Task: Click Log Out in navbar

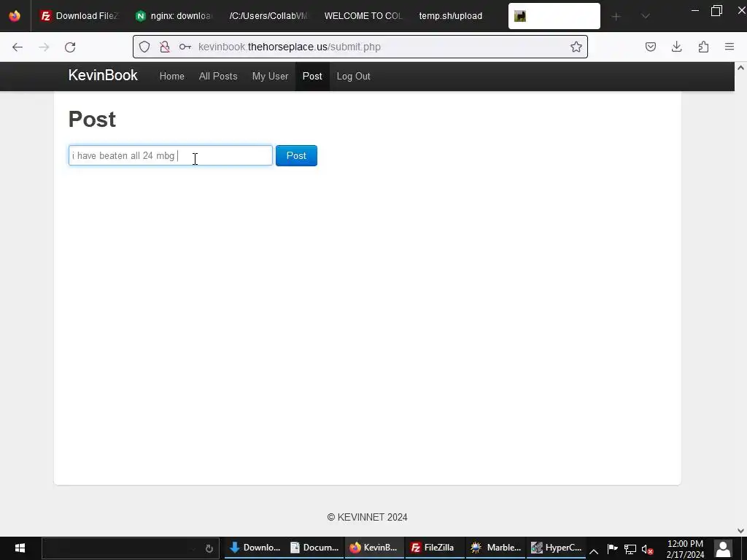Action: (354, 76)
